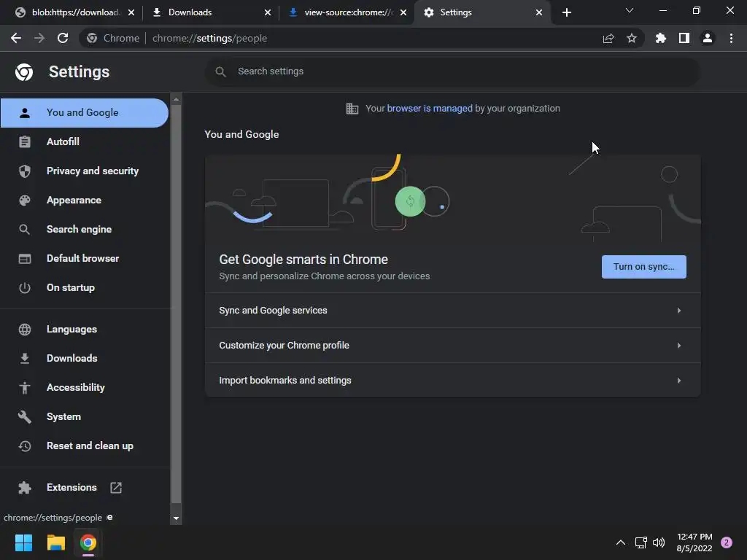Click the Chrome taskbar icon
Image resolution: width=747 pixels, height=560 pixels.
88,542
